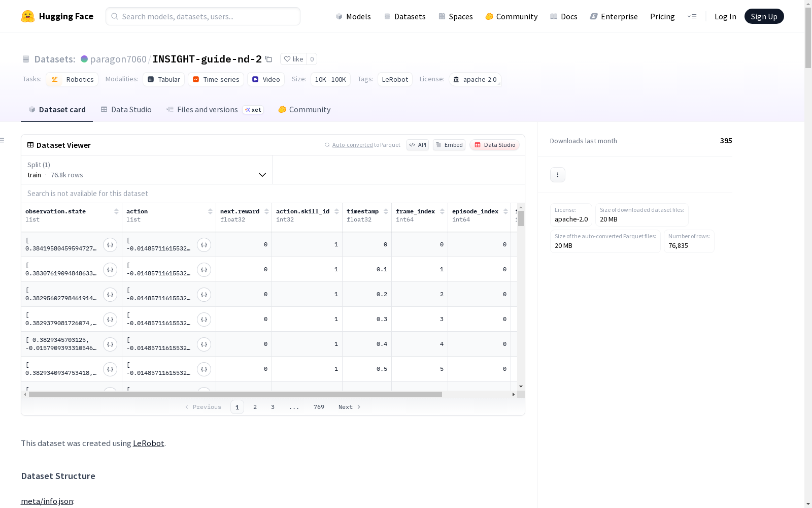Expand JSON for observation.state 0.3829345703125 row

click(x=110, y=344)
